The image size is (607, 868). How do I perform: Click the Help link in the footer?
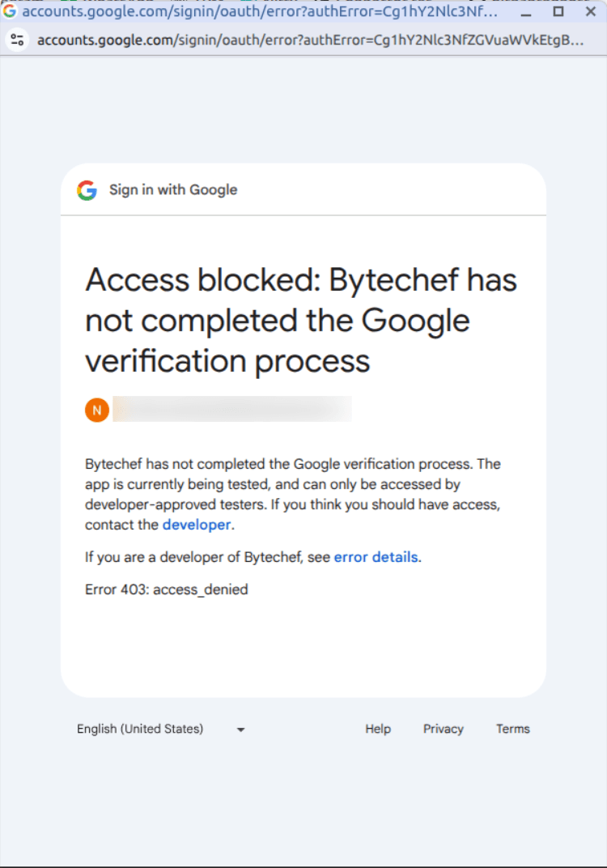pos(377,729)
